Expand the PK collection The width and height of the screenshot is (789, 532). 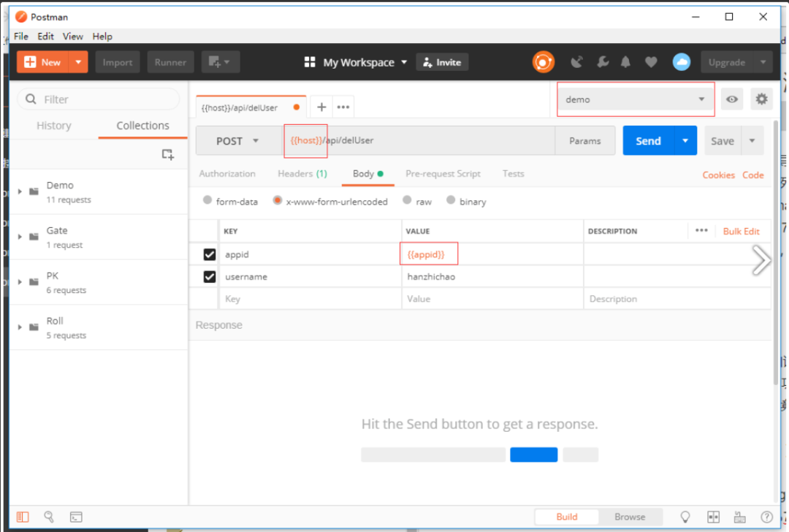(x=20, y=282)
